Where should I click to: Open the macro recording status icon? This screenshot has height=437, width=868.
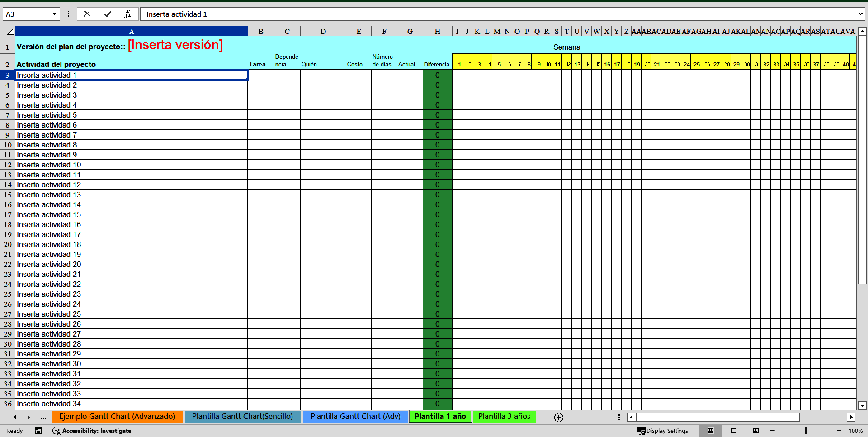click(x=38, y=431)
